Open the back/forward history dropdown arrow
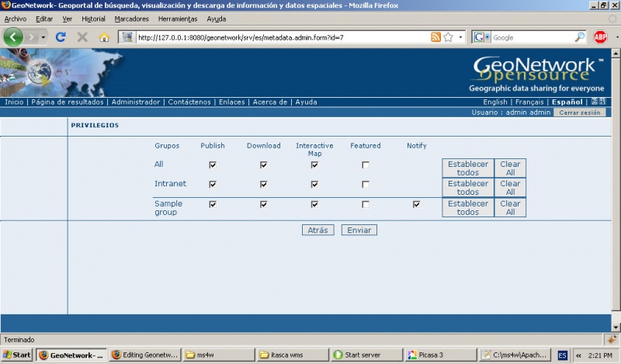 pos(43,36)
